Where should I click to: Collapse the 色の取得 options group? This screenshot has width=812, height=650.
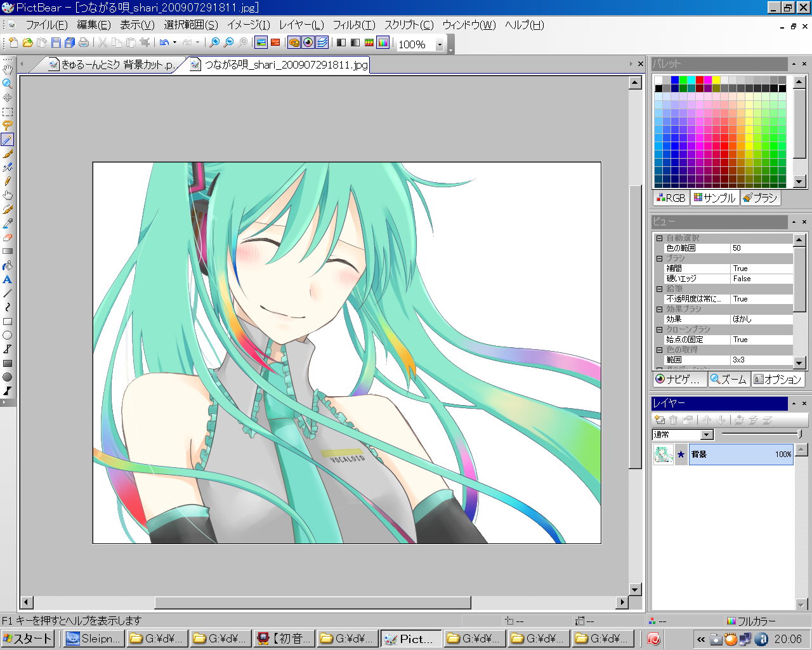(659, 350)
